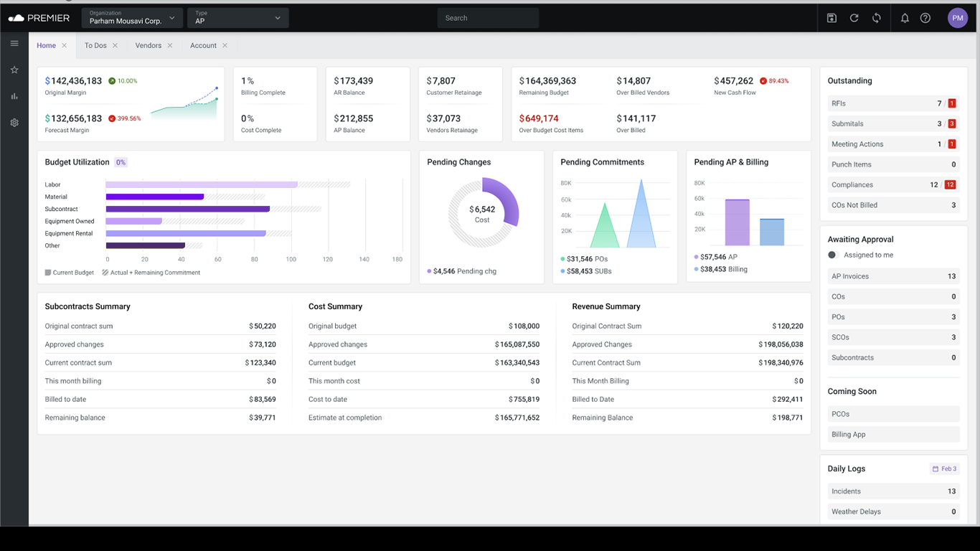Open the Feb 3 date picker in Daily Logs
Screen dimensions: 980x551
click(944, 468)
